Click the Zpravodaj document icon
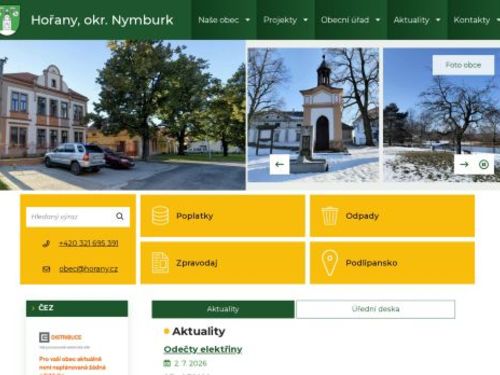500x375 pixels. (160, 263)
